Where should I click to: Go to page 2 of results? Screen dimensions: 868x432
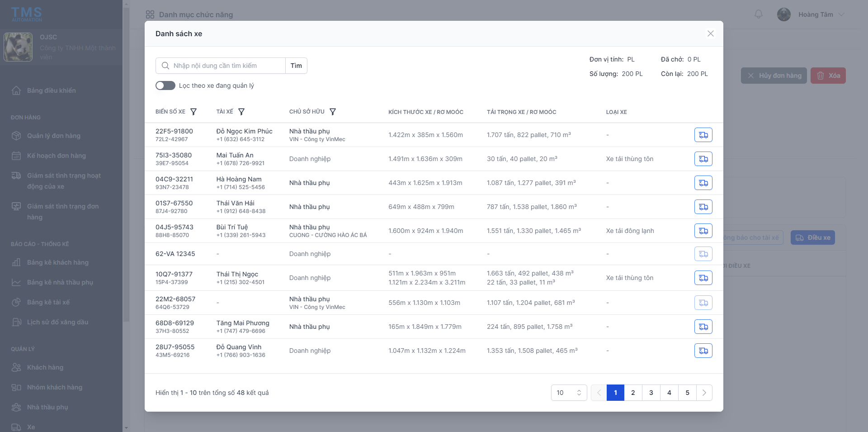click(633, 393)
